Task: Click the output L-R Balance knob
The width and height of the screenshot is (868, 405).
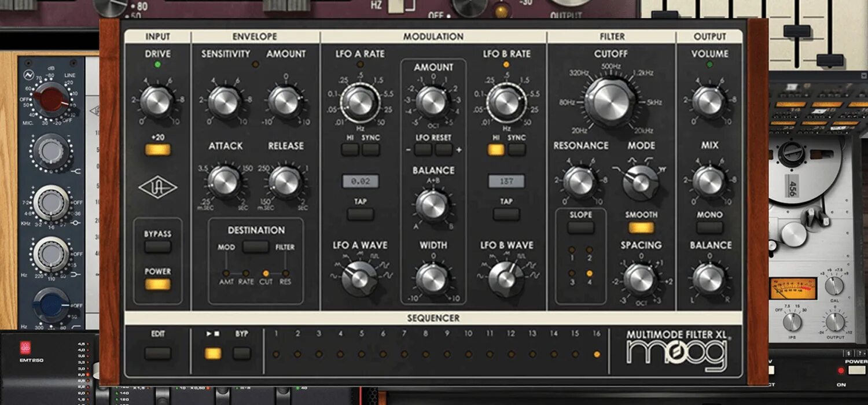Action: tap(709, 278)
